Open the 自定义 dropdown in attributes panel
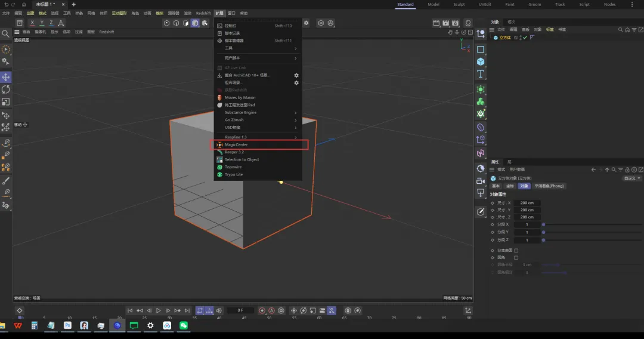The image size is (644, 339). (x=631, y=178)
